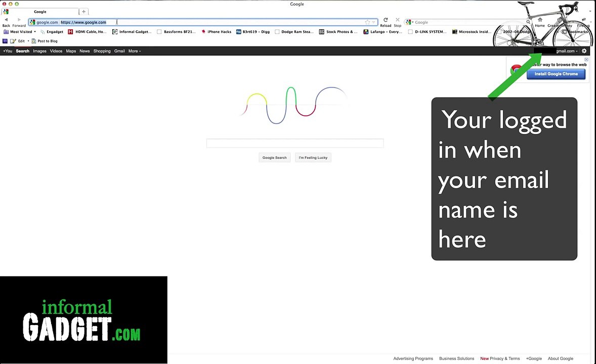Open the search engine selector dropdown
Image resolution: width=596 pixels, height=364 pixels.
point(409,22)
